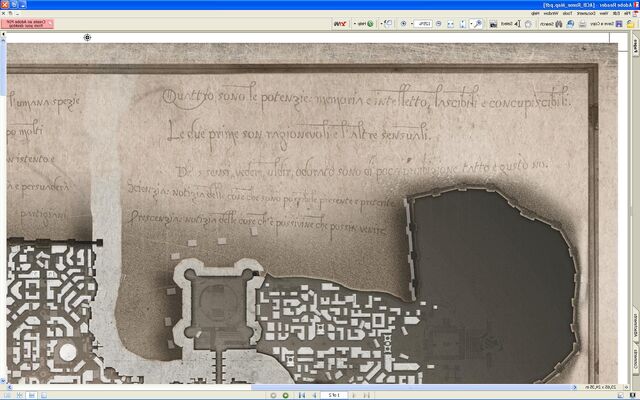This screenshot has width=640, height=400.
Task: Open the File menu
Action: [x=627, y=13]
